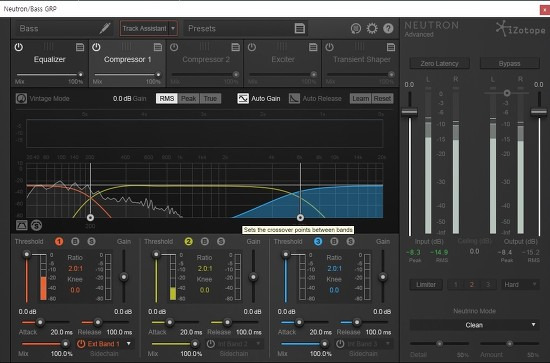Open the Hard limiter style dropdown

coord(520,284)
